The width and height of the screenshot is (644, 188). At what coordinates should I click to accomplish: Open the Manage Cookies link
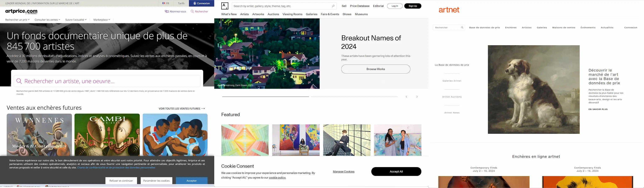coord(343,171)
